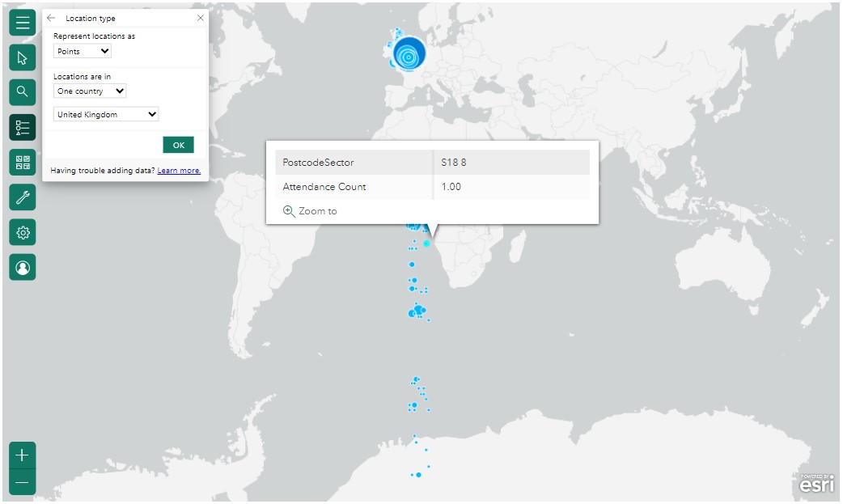Confirm location settings with OK
The height and width of the screenshot is (504, 843).
(x=178, y=145)
